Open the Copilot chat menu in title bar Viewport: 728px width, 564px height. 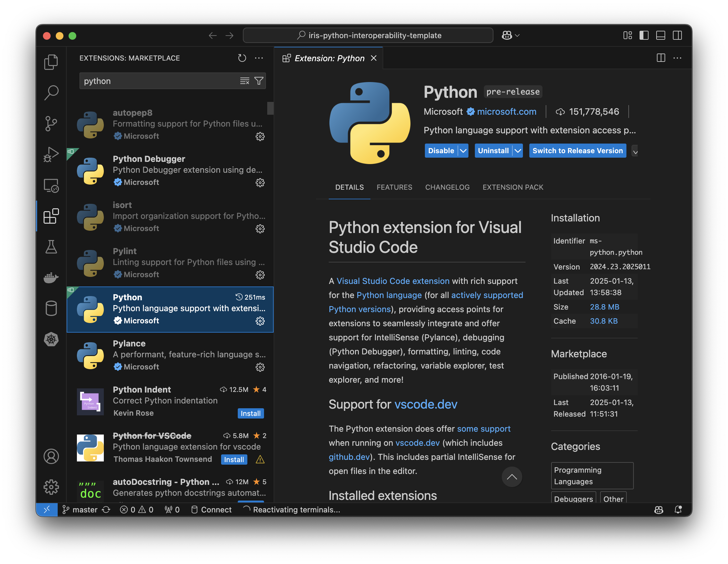coord(507,35)
